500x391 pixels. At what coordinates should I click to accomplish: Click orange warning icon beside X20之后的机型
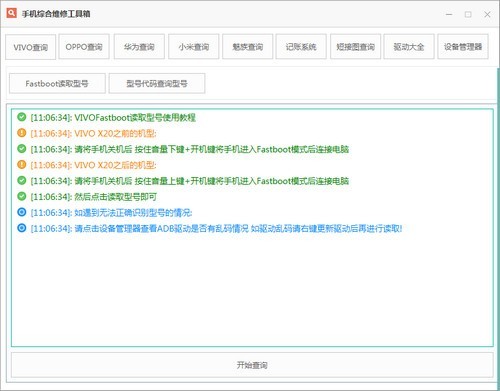(22, 165)
